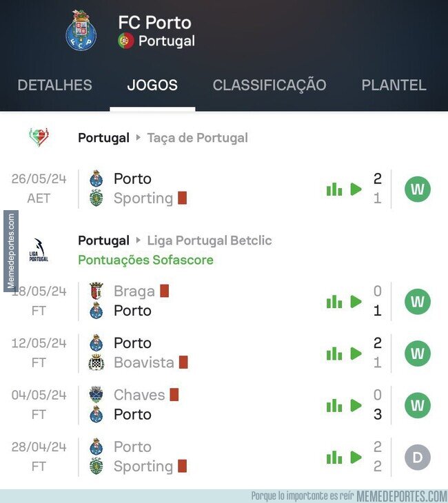Click the Pontuações Sofascore link
This screenshot has height=503, width=448.
145,260
